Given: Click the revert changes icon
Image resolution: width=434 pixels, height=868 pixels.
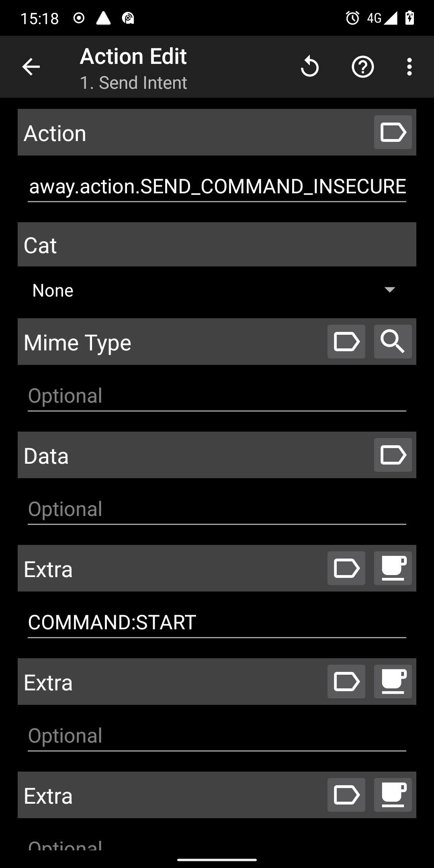Looking at the screenshot, I should point(309,67).
